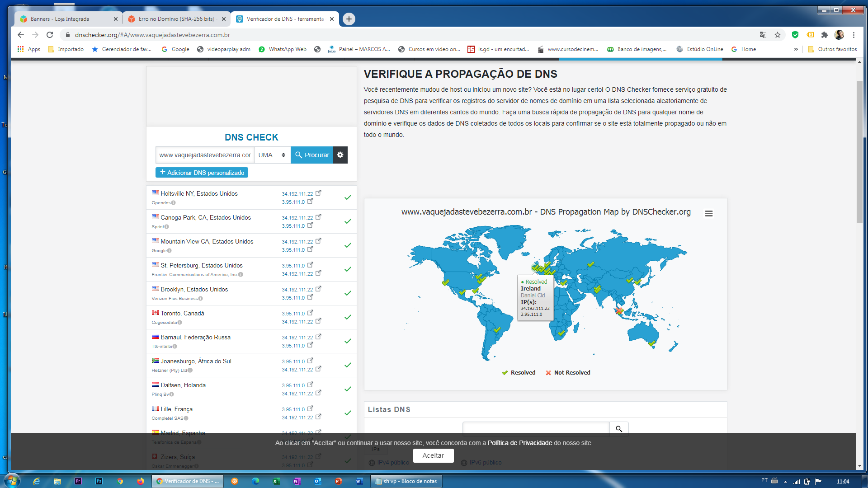
Task: Click search icon in Listas DNS
Action: [x=618, y=428]
